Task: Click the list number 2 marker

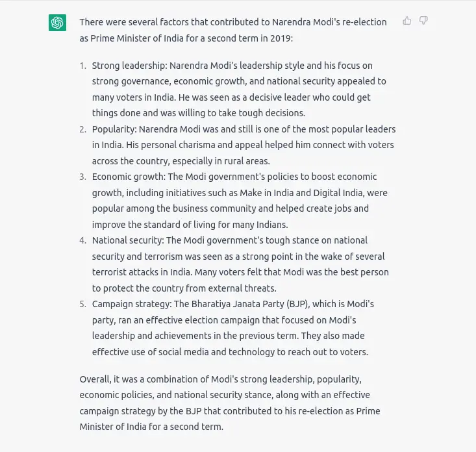Action: pos(83,130)
